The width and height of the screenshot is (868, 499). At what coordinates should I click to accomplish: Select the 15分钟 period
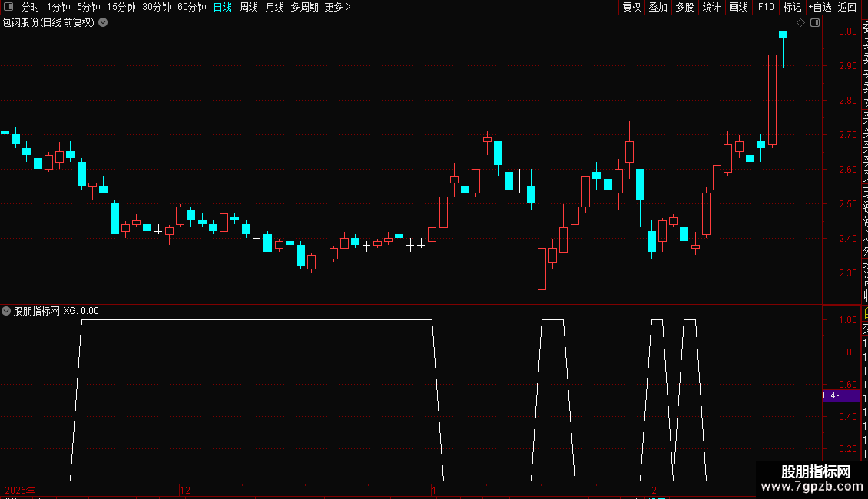(x=121, y=7)
